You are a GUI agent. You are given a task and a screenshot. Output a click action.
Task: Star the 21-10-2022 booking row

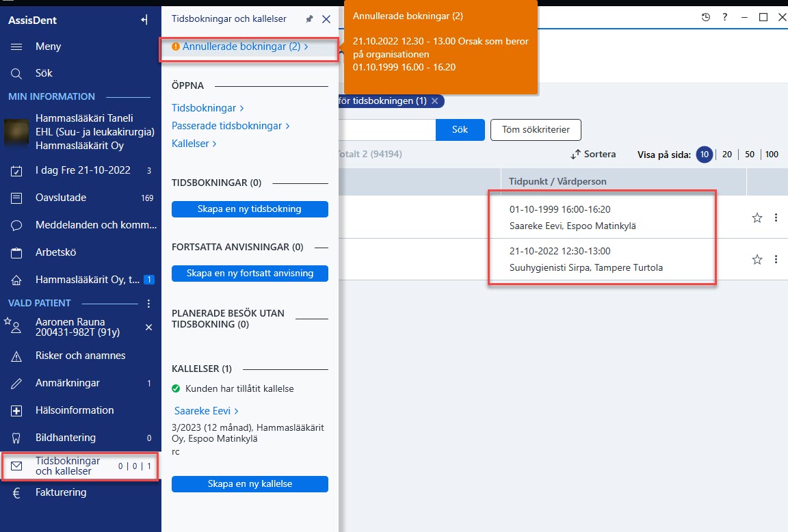point(757,259)
